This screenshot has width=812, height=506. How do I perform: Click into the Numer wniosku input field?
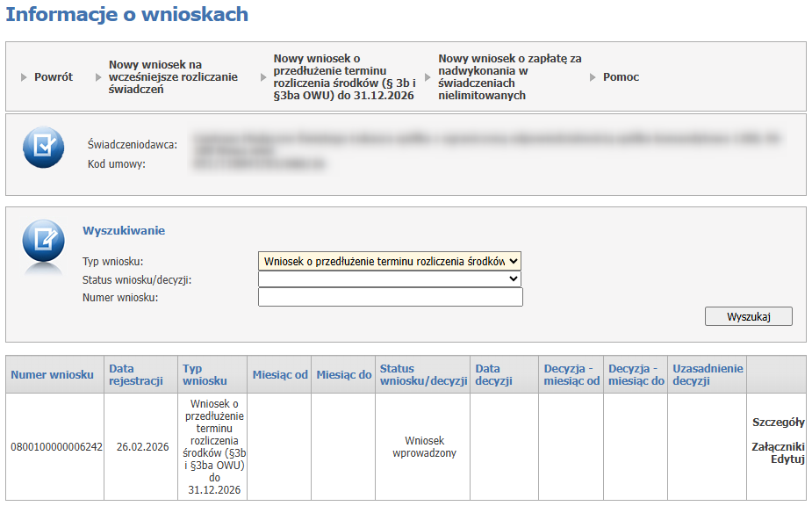pyautogui.click(x=390, y=298)
